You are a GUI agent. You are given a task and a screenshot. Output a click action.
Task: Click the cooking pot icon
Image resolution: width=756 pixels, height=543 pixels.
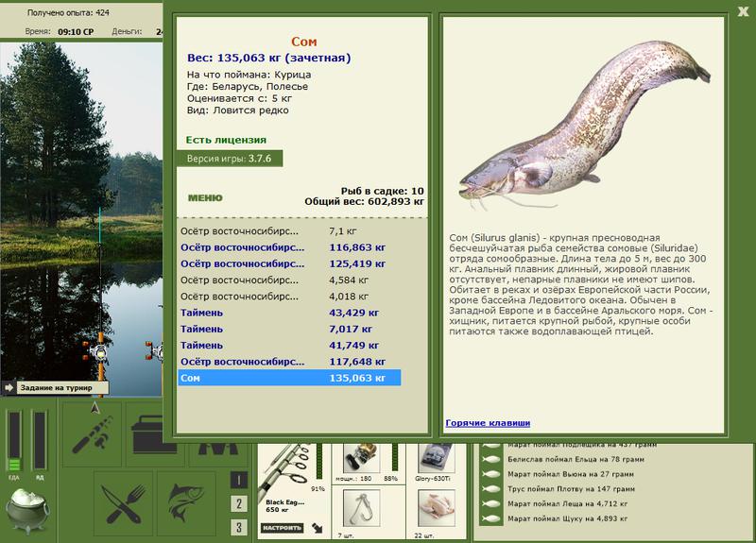pyautogui.click(x=27, y=511)
